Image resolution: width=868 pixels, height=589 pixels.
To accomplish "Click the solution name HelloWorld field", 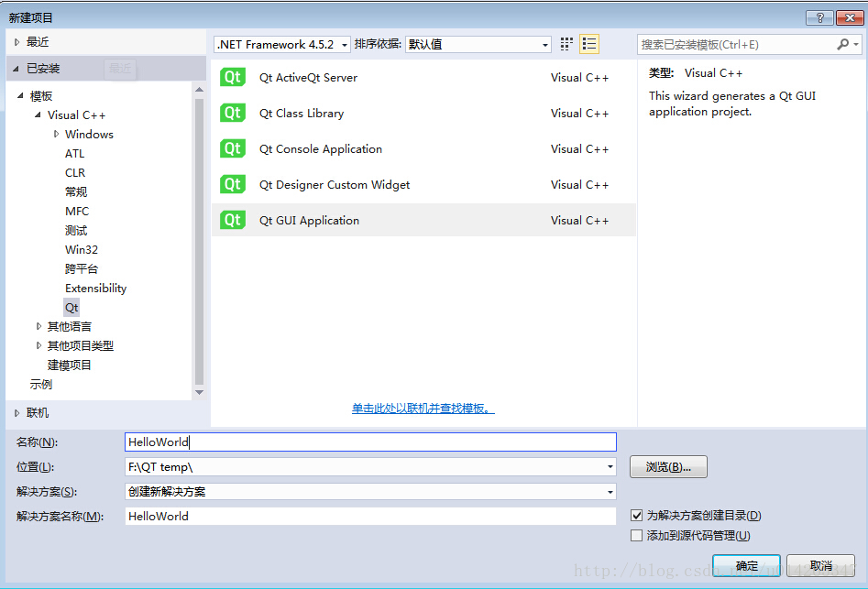I will (x=370, y=516).
